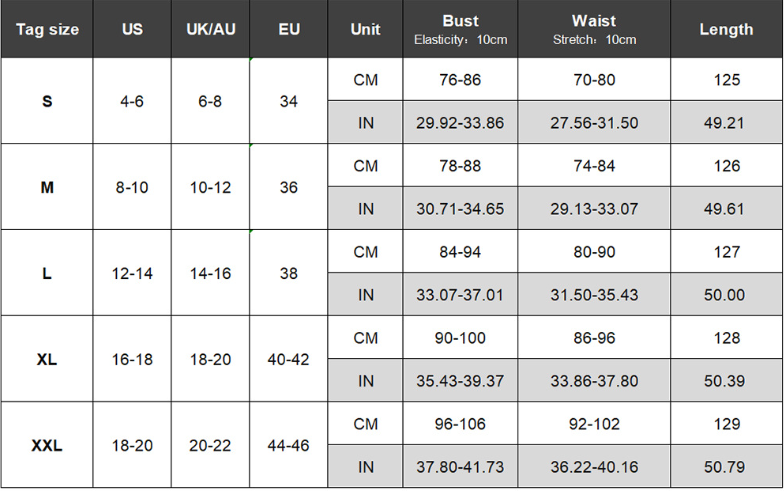Click the bust 90-100 cell
The width and height of the screenshot is (784, 491).
coord(460,338)
